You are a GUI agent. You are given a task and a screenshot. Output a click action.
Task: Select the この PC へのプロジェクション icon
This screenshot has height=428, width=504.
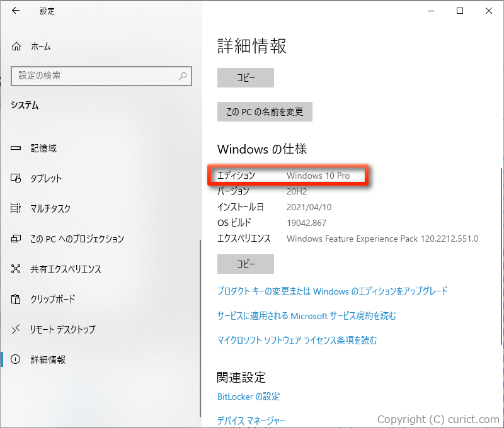coord(16,239)
